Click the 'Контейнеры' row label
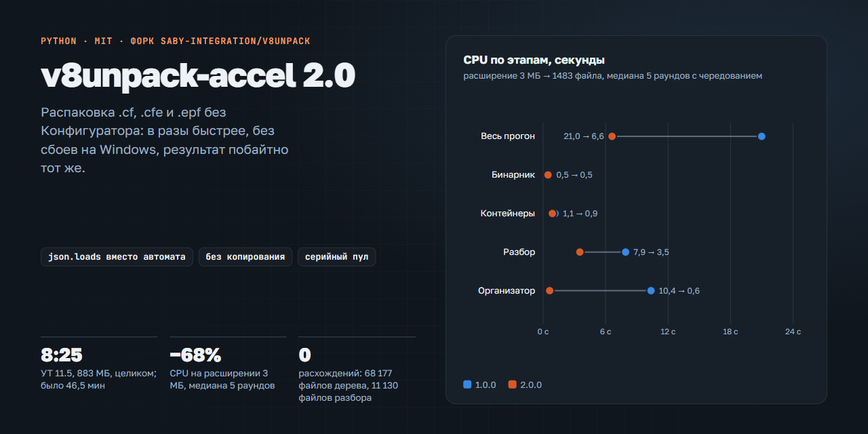 coord(507,214)
